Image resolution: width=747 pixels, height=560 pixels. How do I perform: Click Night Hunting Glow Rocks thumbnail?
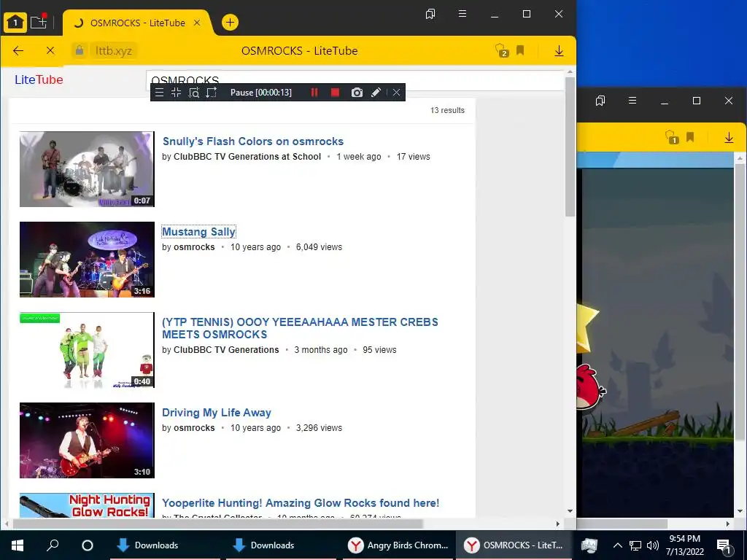pyautogui.click(x=88, y=505)
